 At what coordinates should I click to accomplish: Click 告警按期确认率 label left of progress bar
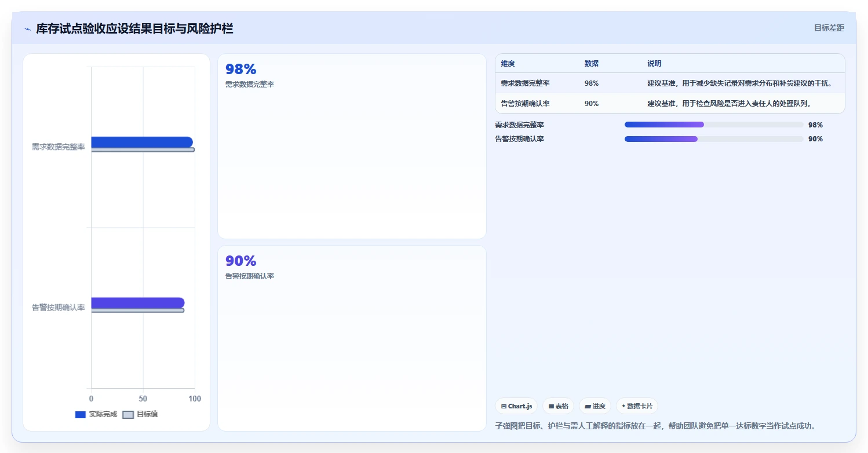pyautogui.click(x=520, y=139)
